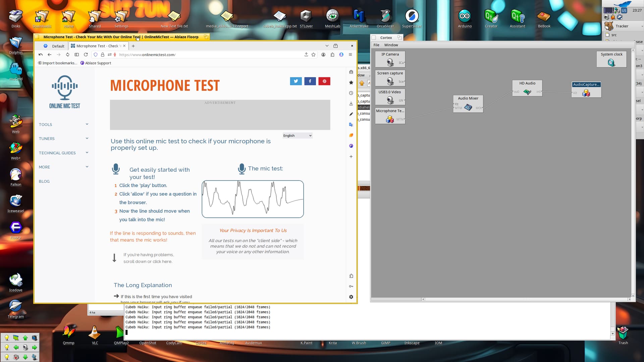Viewport: 644px width, 362px height.
Task: Click the ONLINE MIC TEST logo
Action: pos(64,92)
